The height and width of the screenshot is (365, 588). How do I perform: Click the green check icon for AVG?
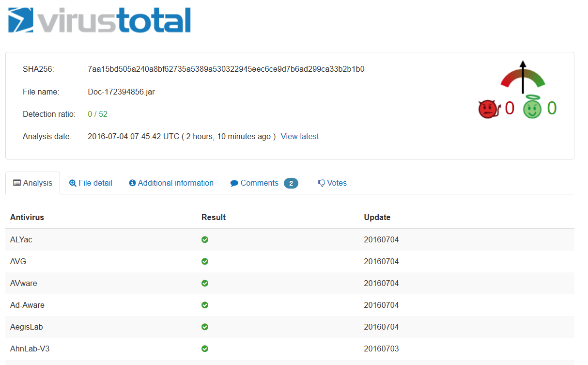(x=205, y=261)
